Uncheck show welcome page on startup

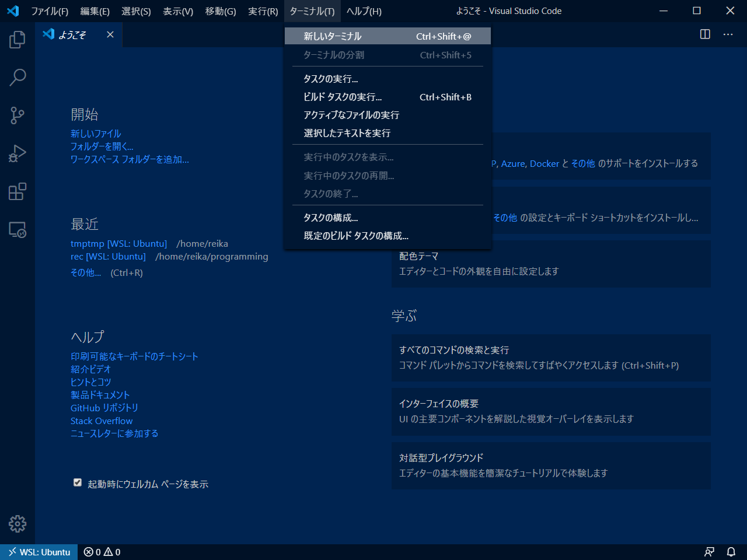click(78, 482)
